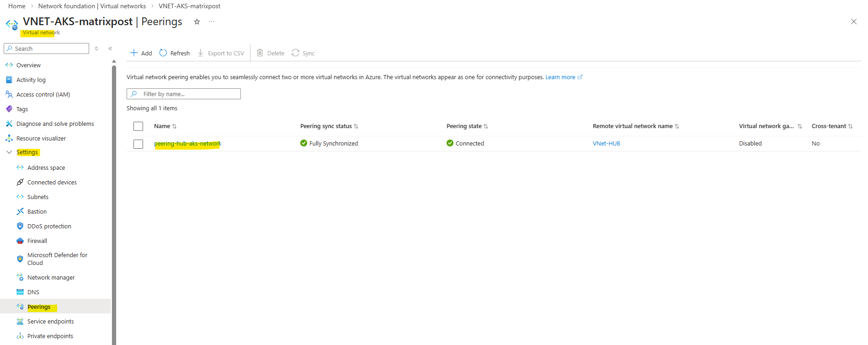Click the Service endpoints icon
Screen dimensions: 868x345
[20, 321]
